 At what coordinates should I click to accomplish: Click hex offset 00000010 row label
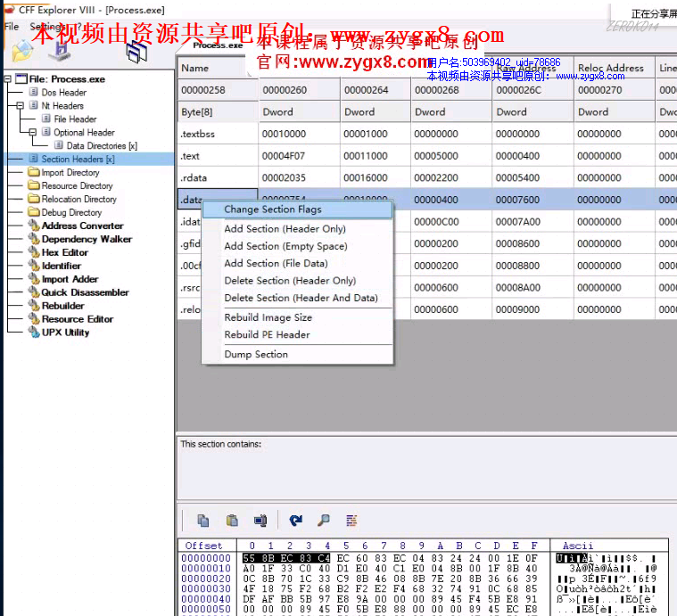tap(206, 568)
